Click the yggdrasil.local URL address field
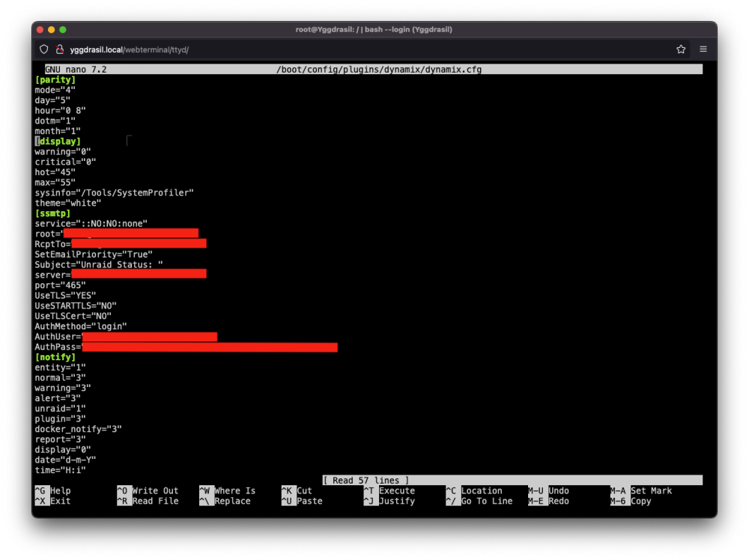749x560 pixels. coord(130,49)
